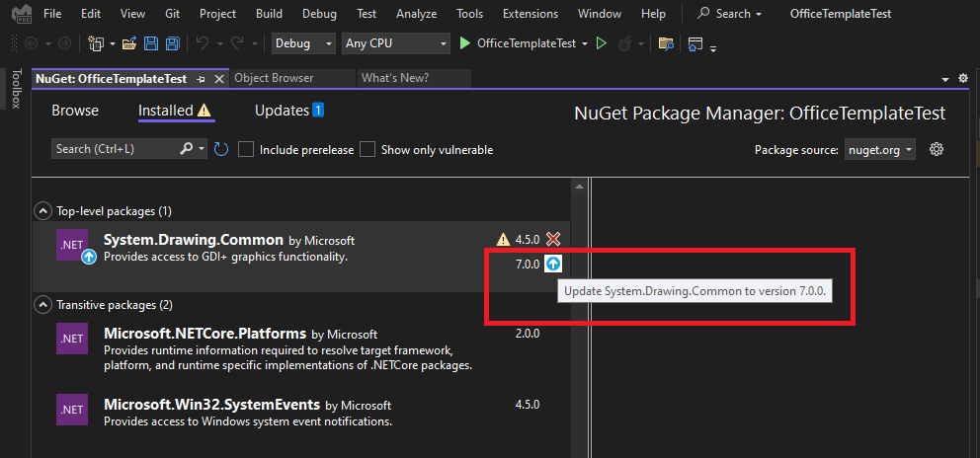Refresh the NuGet package list
This screenshot has width=980, height=458.
(221, 149)
